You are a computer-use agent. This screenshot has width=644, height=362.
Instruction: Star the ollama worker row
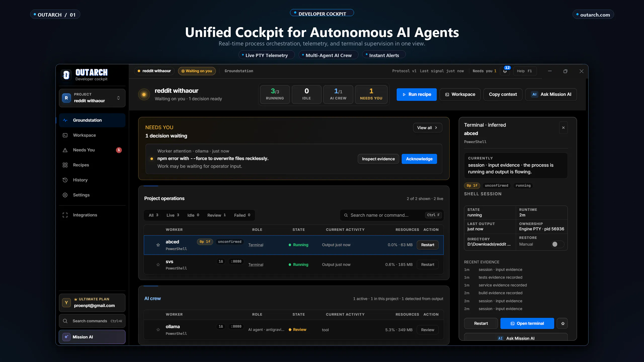coord(158,330)
